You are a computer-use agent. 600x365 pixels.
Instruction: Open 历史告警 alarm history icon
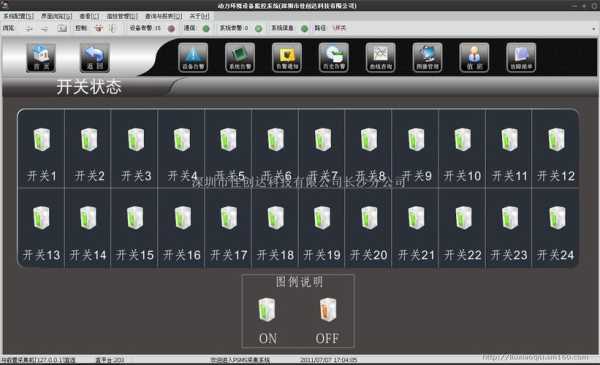334,57
